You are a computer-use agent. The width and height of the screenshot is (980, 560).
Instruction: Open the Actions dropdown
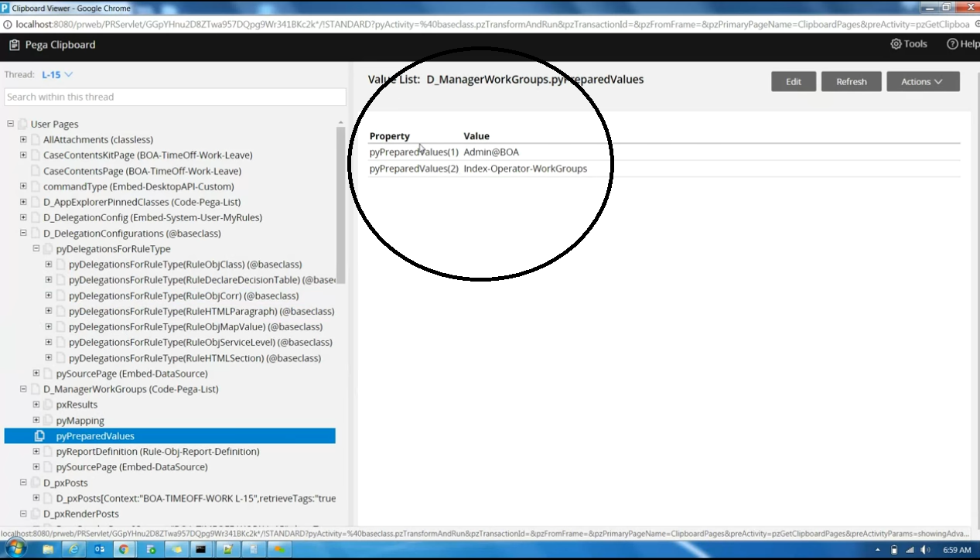[922, 81]
